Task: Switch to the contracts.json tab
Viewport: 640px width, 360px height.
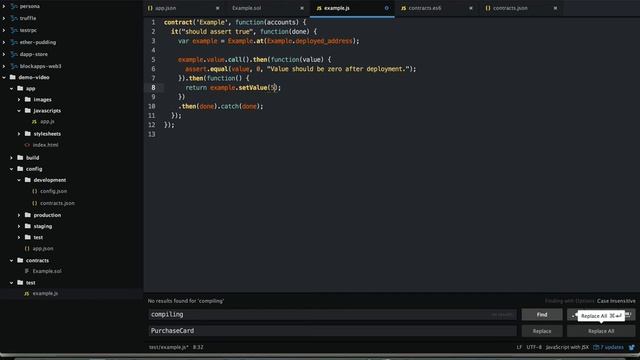Action: pyautogui.click(x=521, y=8)
